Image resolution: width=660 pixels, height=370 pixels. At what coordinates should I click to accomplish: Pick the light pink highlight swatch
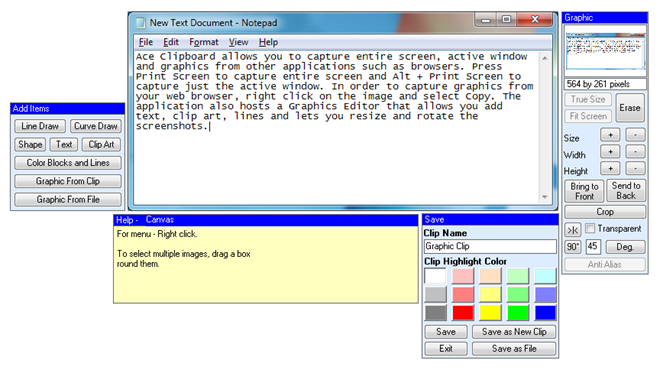pyautogui.click(x=463, y=276)
